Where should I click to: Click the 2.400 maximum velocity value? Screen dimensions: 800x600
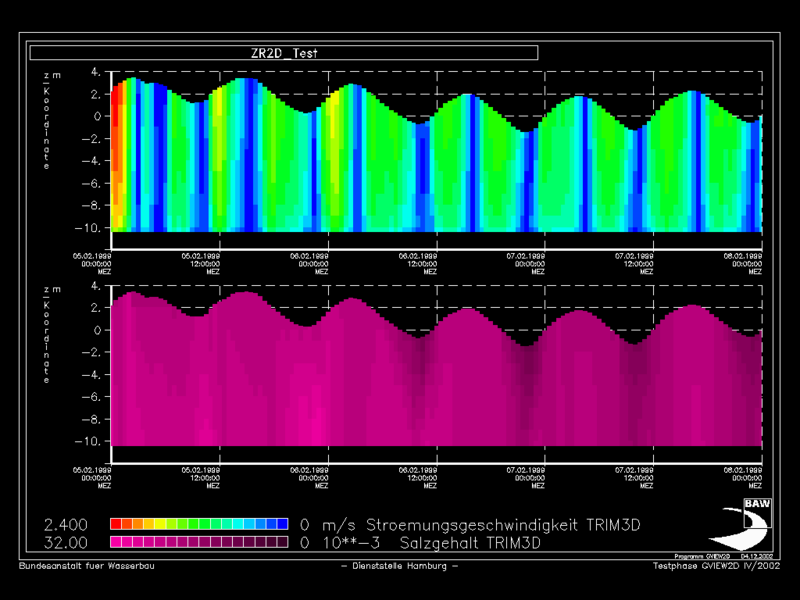[66, 524]
